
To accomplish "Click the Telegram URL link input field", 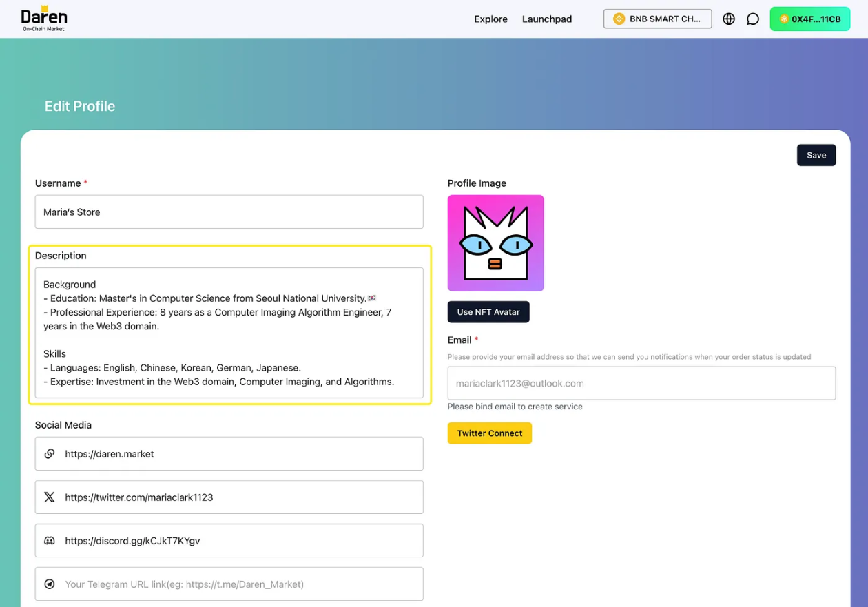I will tap(241, 584).
